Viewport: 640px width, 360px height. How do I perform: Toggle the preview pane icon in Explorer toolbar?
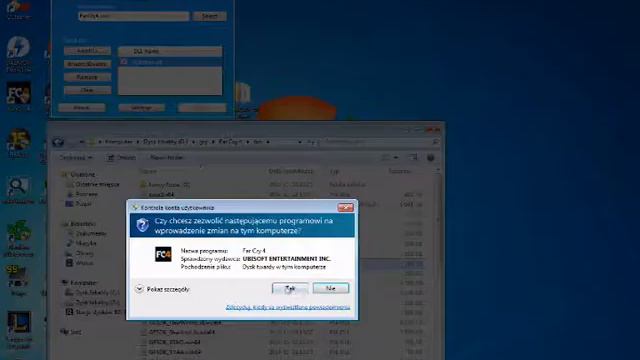pos(413,157)
